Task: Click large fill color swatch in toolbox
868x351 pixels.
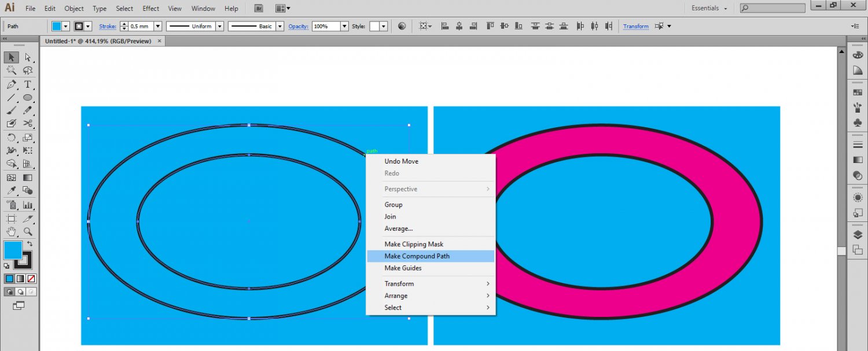Action: (13, 250)
